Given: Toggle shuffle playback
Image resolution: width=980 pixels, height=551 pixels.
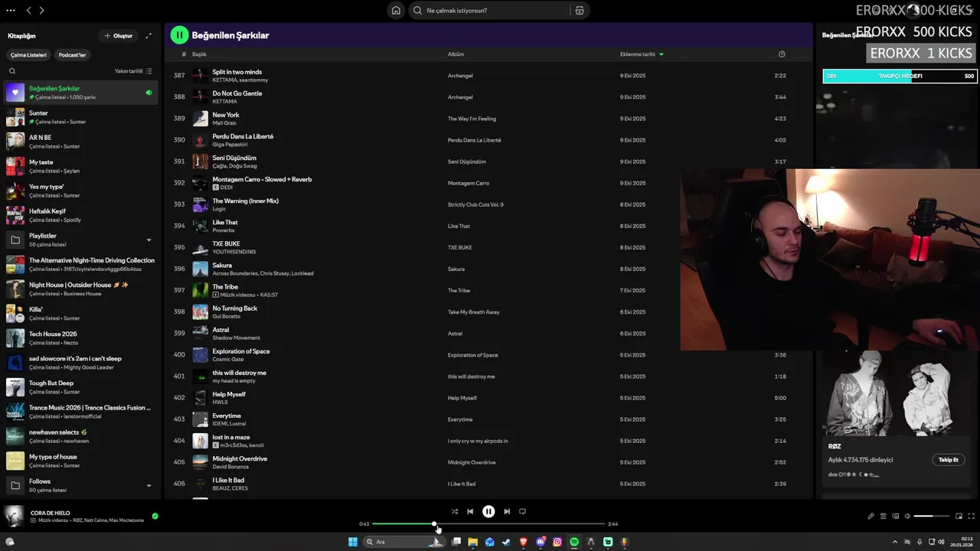Looking at the screenshot, I should coord(454,511).
